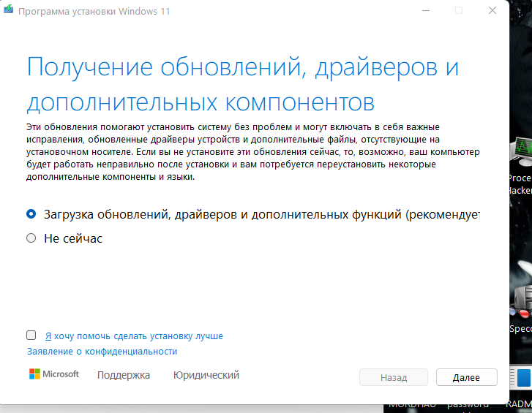Close the Windows 11 setup window
532x413 pixels.
click(x=492, y=10)
